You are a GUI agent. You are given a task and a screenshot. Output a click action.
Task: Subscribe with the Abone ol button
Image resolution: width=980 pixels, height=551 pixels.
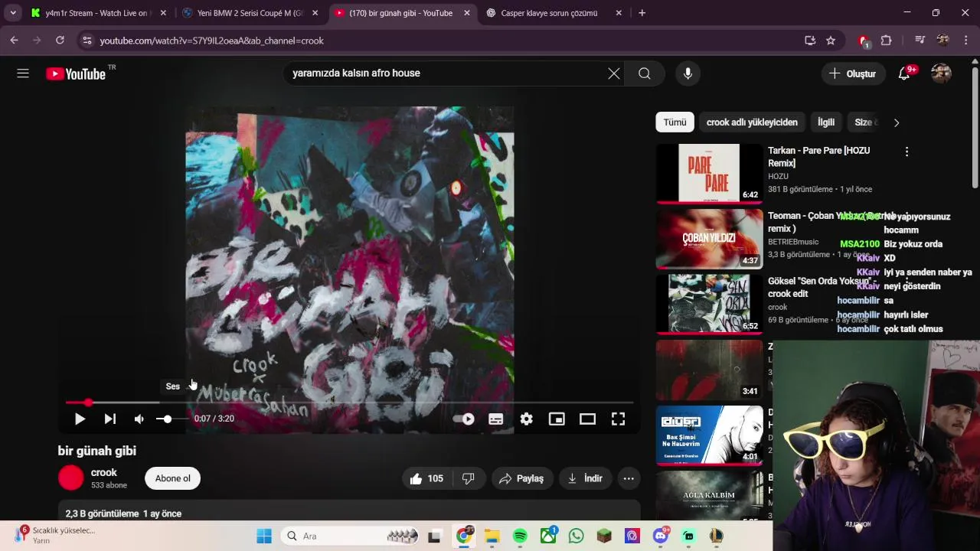point(172,478)
